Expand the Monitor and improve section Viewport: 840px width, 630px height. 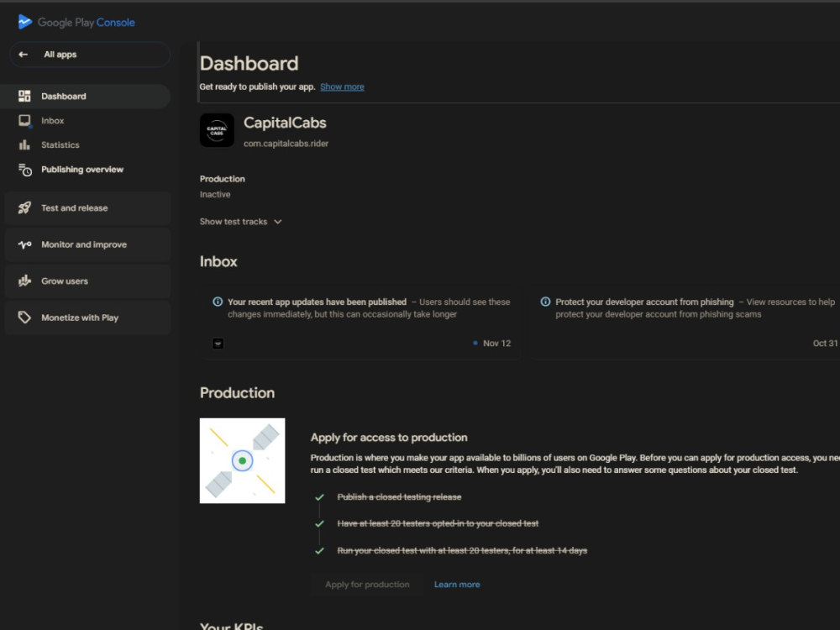click(x=87, y=244)
